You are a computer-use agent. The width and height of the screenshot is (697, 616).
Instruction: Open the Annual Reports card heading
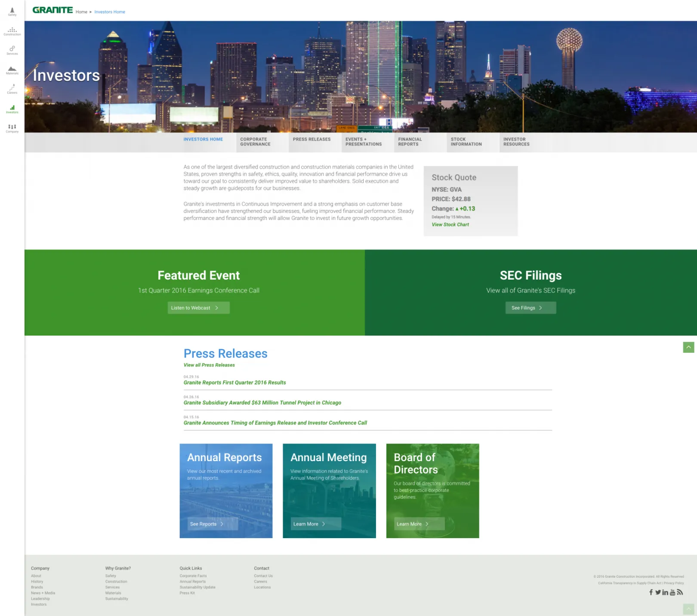coord(224,457)
